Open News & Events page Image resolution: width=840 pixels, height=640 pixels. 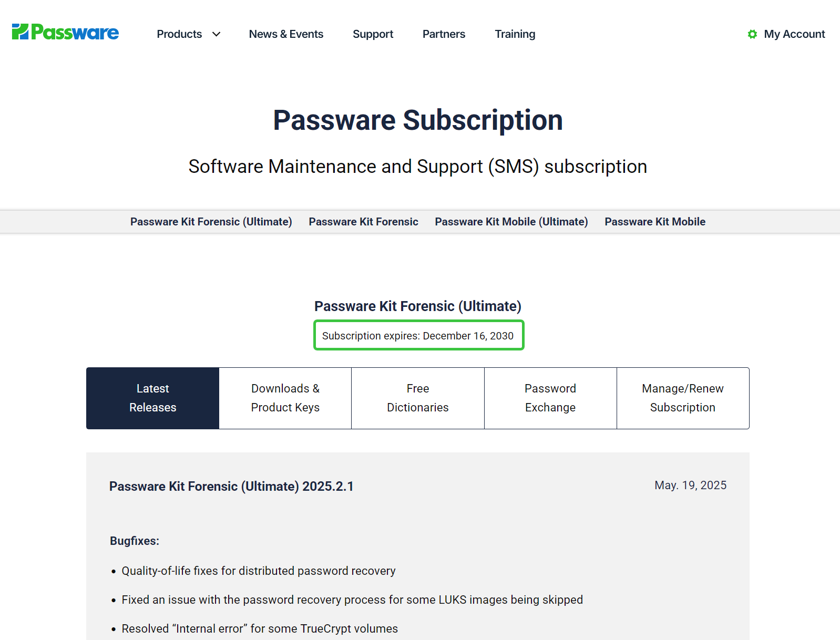(286, 34)
